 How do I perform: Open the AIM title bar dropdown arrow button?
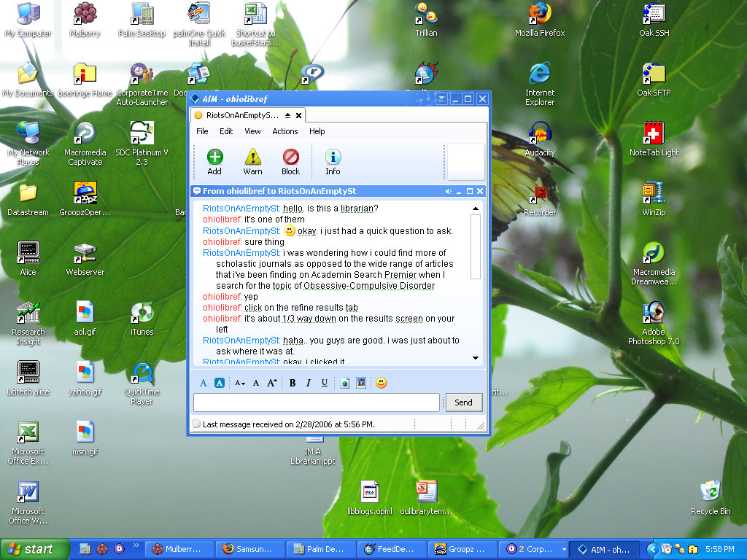(441, 99)
